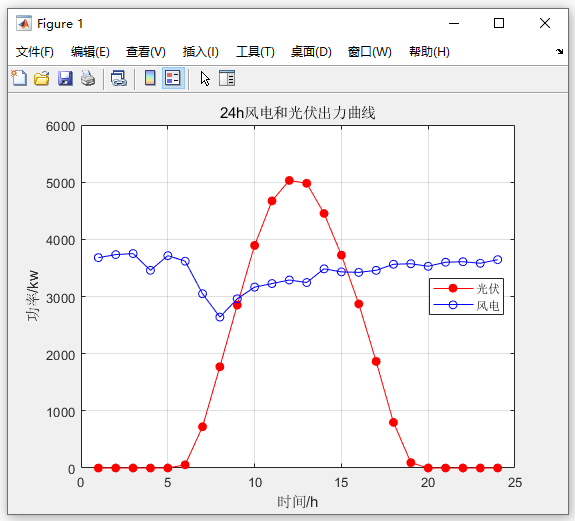Expand the 查看(V) menu
Viewport: 575px width, 521px height.
point(146,52)
